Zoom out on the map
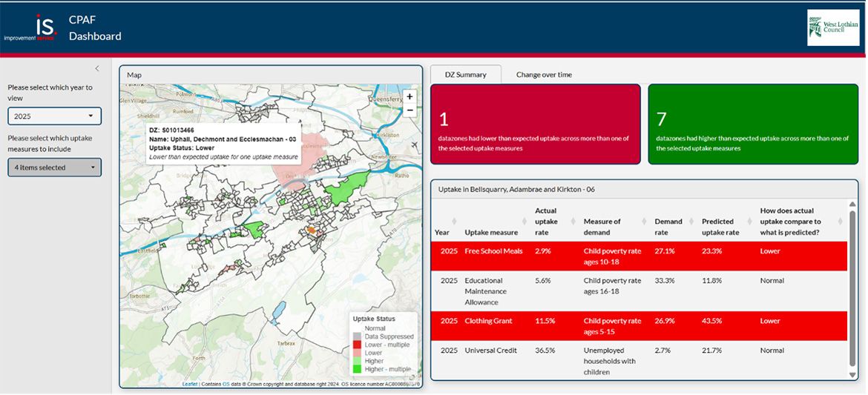This screenshot has width=868, height=395. pyautogui.click(x=410, y=110)
